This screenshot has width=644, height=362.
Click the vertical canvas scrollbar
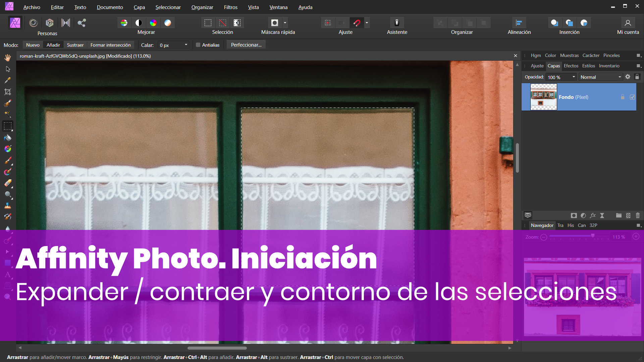coord(517,158)
